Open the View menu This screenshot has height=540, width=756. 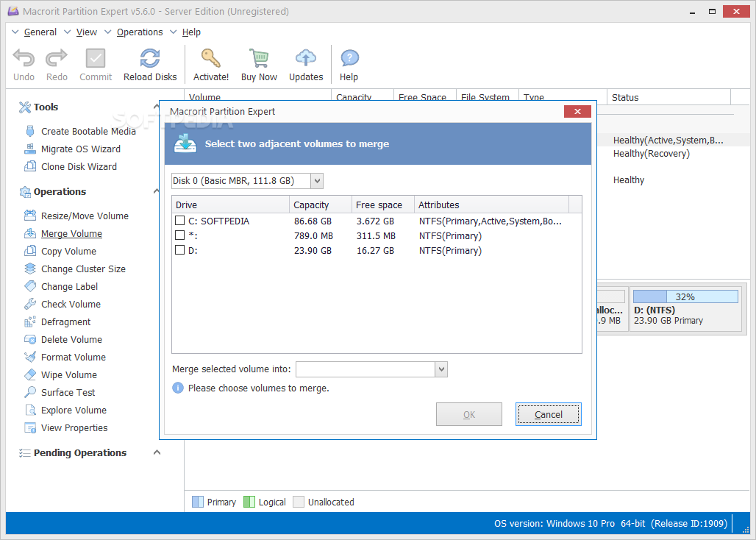click(x=86, y=32)
